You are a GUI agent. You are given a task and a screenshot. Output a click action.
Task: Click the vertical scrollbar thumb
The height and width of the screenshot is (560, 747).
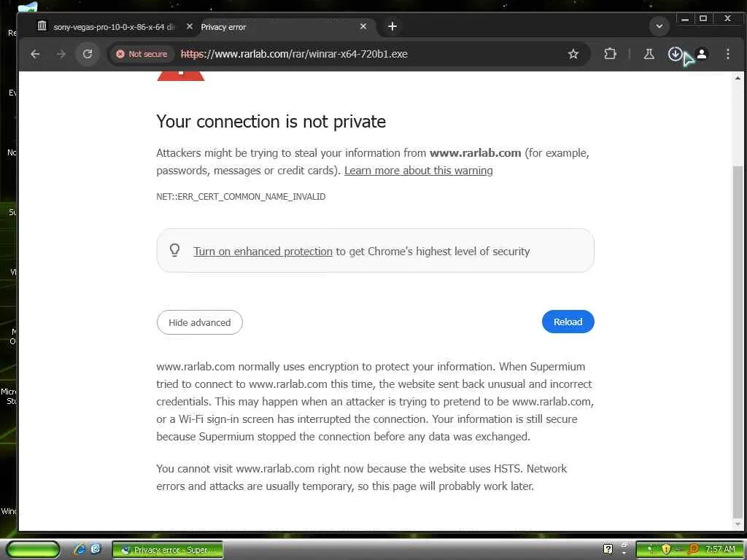click(738, 341)
